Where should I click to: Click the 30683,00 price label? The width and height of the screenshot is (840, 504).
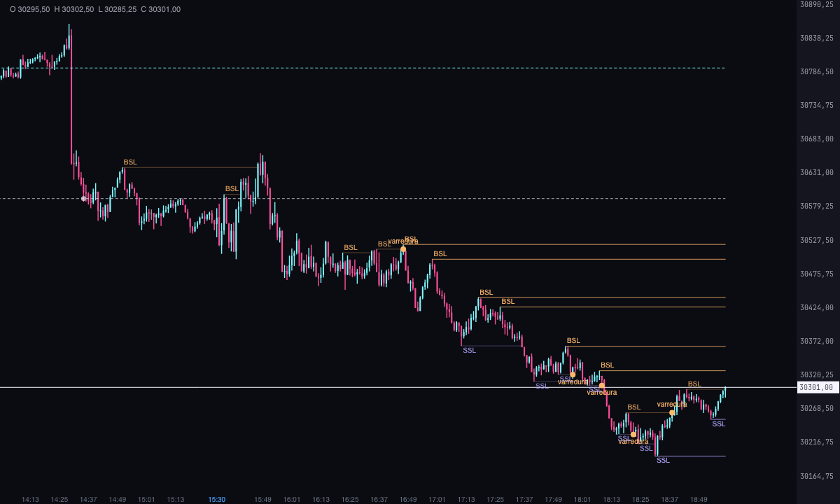tap(816, 139)
